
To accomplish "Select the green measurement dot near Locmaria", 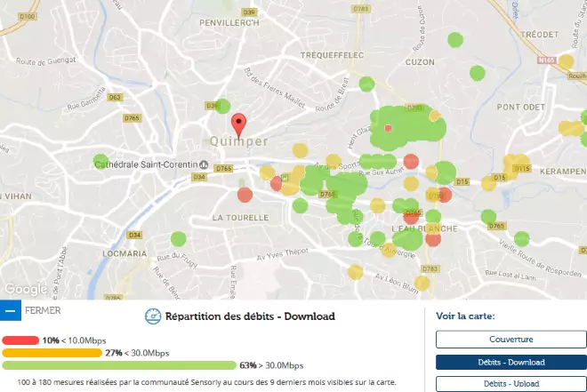I will pyautogui.click(x=178, y=239).
